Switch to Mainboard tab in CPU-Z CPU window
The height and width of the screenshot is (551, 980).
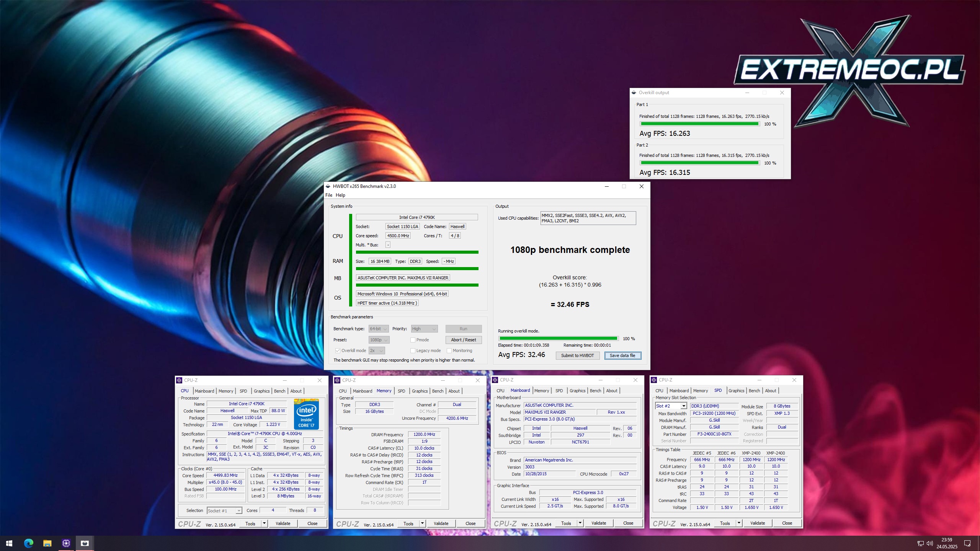[204, 391]
